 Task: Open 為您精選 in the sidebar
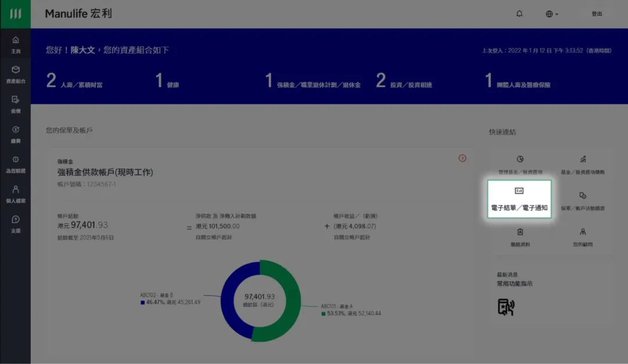(x=15, y=165)
